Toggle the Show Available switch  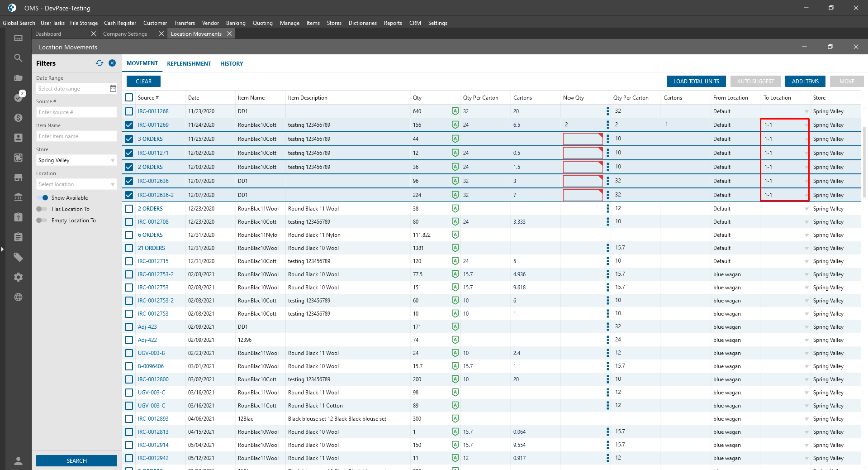(x=43, y=198)
